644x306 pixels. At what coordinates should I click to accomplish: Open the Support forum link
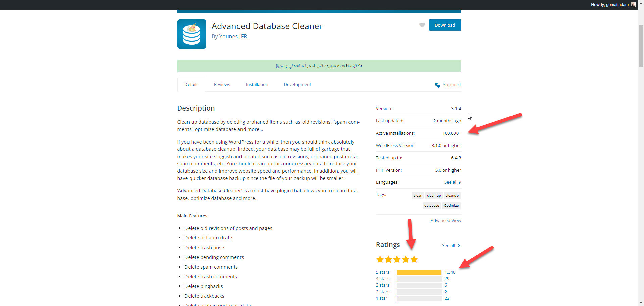[451, 85]
